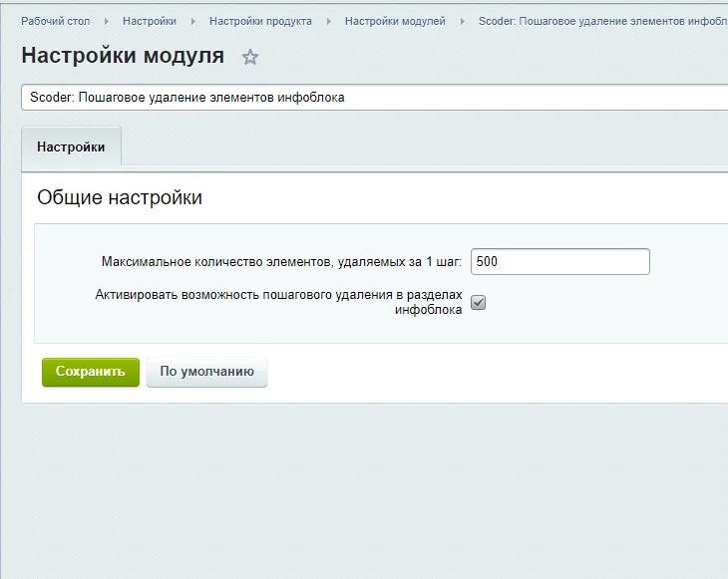This screenshot has height=579, width=728.
Task: Open Настройки breadcrumb link
Action: click(x=150, y=21)
